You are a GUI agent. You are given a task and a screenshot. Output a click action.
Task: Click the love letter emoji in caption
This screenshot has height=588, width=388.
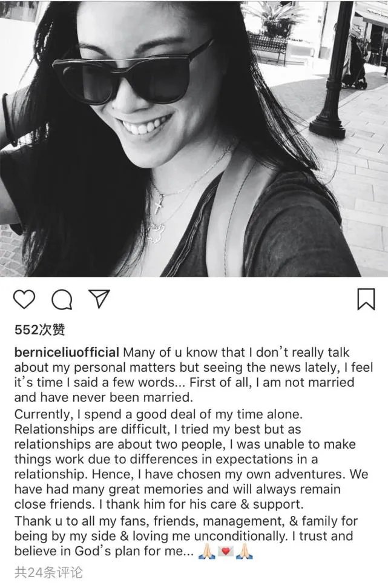coord(225,552)
